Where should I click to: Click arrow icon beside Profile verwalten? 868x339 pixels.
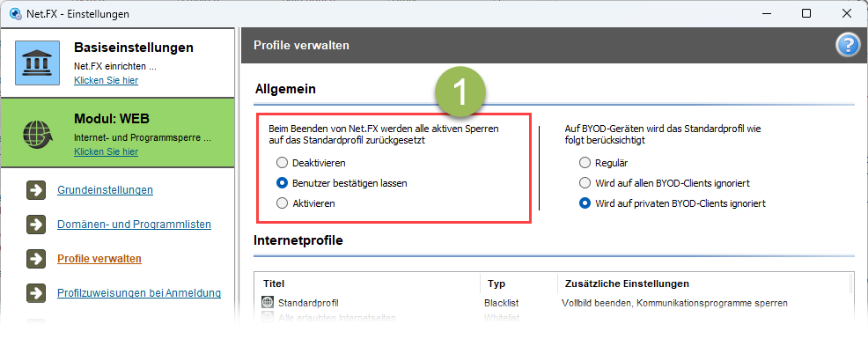coord(36,259)
